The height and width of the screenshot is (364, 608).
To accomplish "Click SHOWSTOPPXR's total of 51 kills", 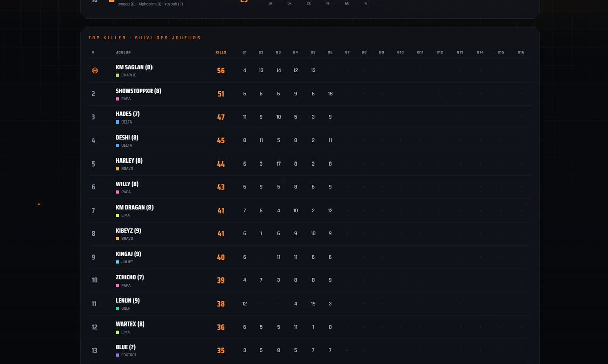I will 221,94.
